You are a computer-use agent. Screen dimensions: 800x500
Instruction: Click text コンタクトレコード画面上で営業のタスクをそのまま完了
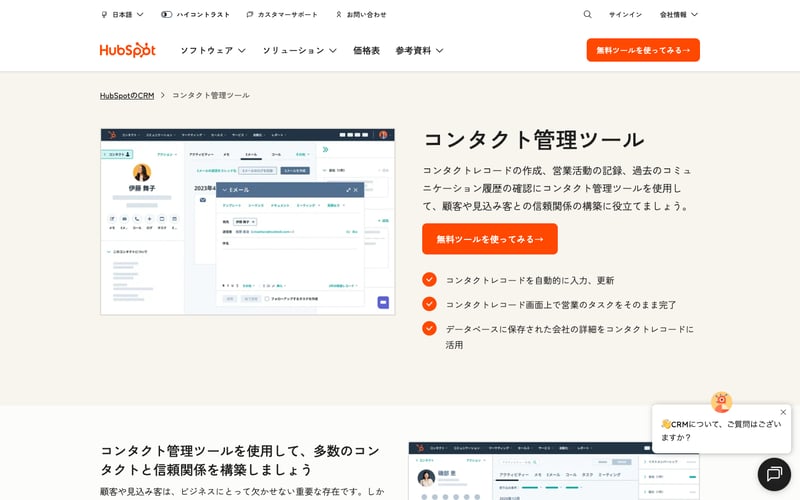561,305
